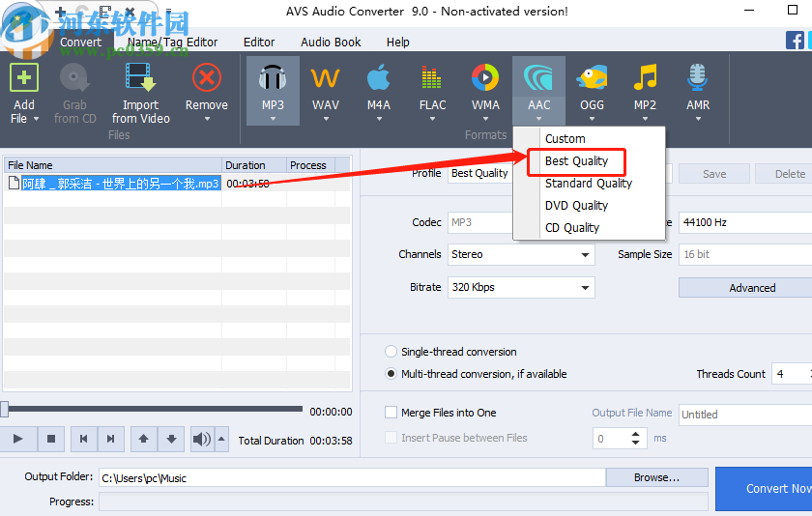812x516 pixels.
Task: Click the Process column header
Action: pyautogui.click(x=310, y=165)
